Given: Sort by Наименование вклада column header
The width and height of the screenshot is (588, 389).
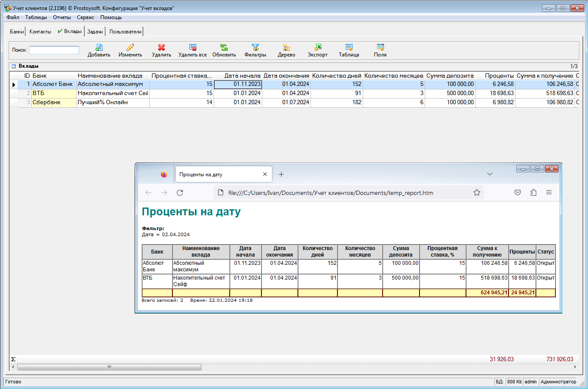Looking at the screenshot, I should tap(113, 76).
